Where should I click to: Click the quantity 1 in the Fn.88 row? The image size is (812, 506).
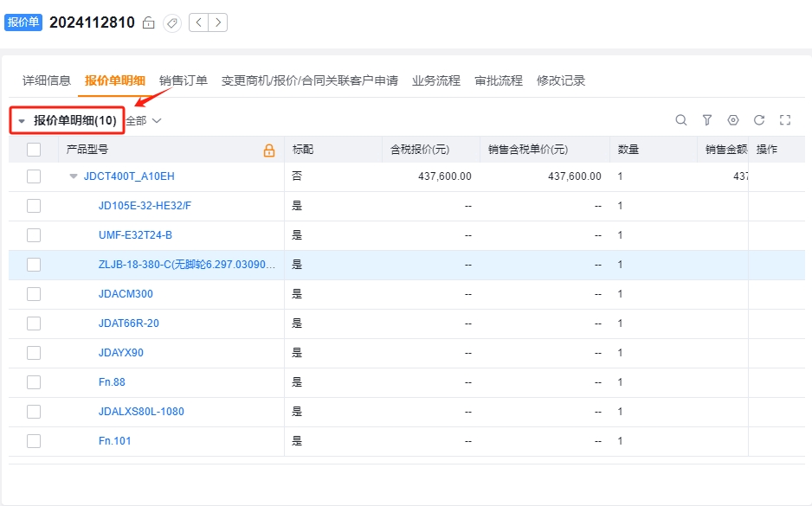tap(620, 382)
